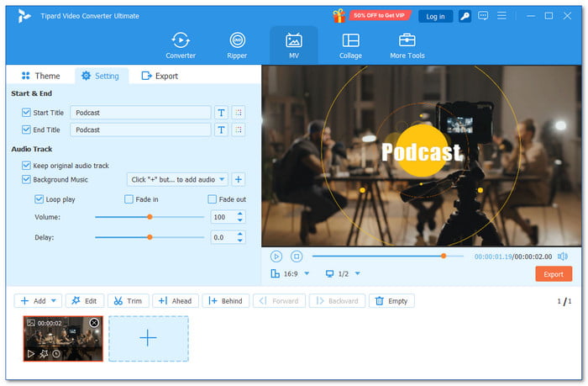
Task: Click the key registration icon
Action: coord(465,16)
